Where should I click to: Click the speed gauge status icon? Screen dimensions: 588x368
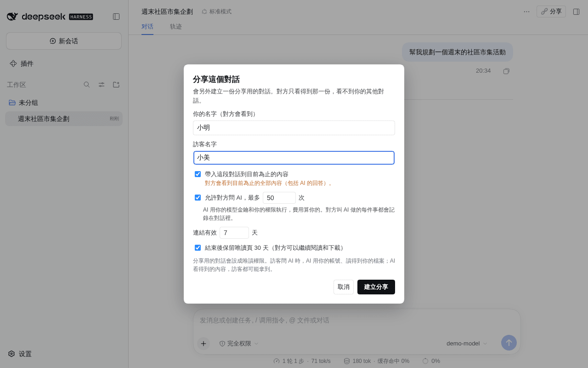(277, 361)
